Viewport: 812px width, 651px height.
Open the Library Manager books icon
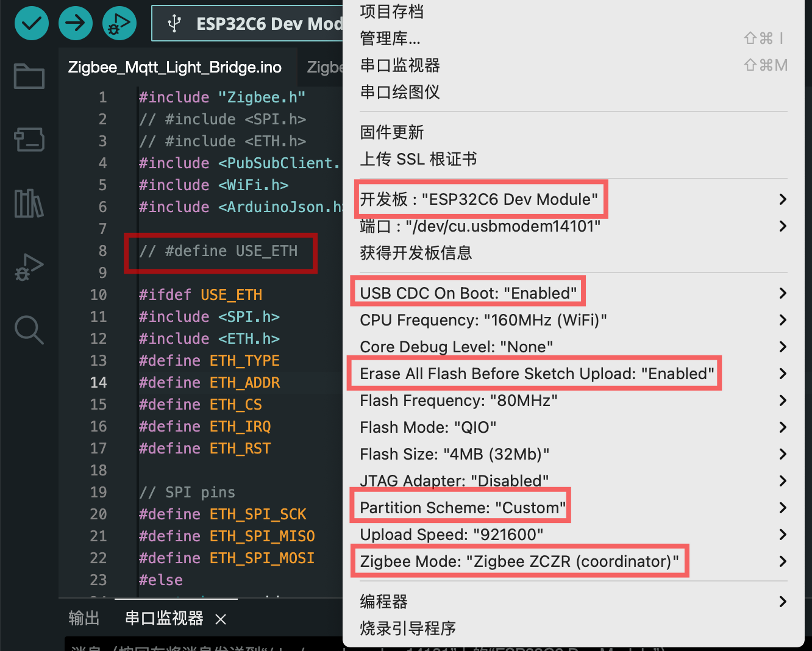pos(29,203)
